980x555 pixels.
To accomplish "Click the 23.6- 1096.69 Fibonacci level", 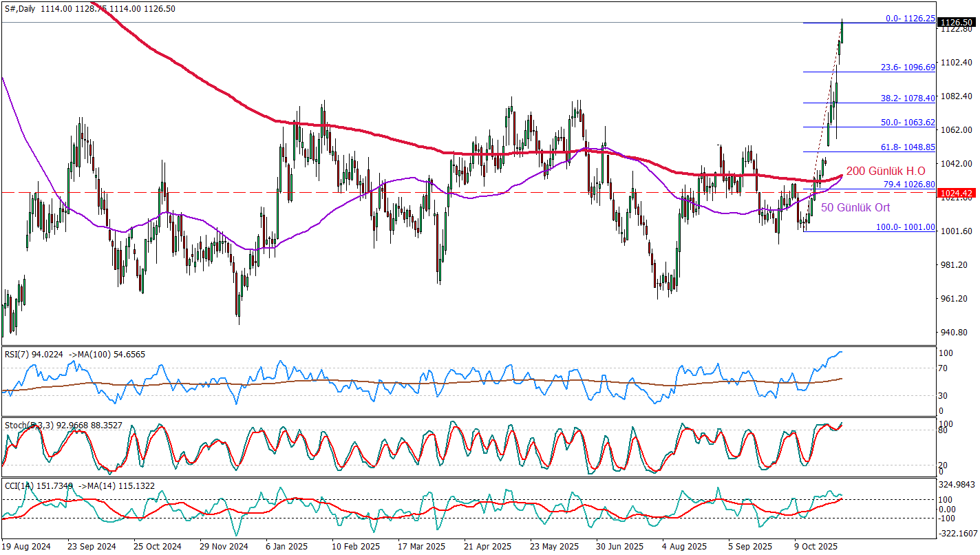I will (x=908, y=67).
